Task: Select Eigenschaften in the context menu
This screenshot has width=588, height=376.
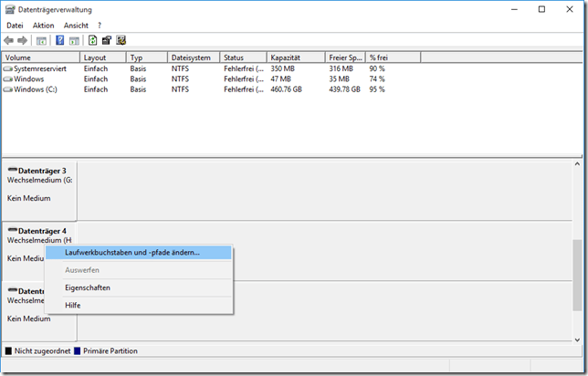Action: (x=87, y=287)
